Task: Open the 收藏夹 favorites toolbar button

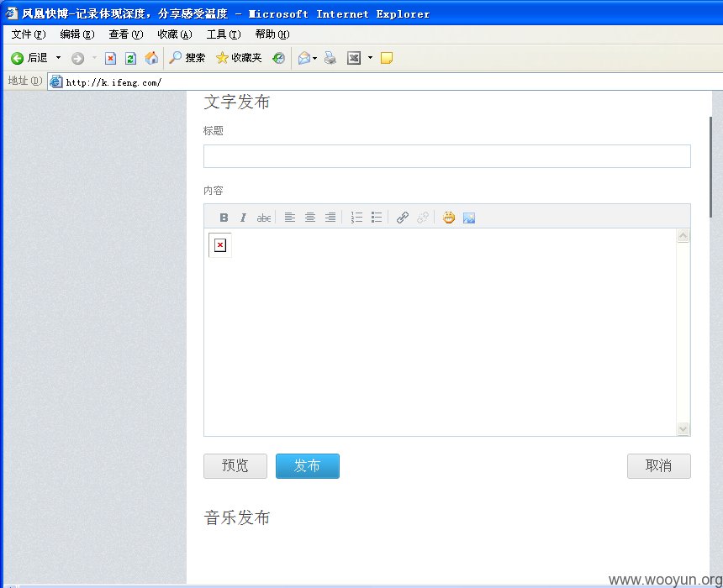Action: (x=239, y=58)
